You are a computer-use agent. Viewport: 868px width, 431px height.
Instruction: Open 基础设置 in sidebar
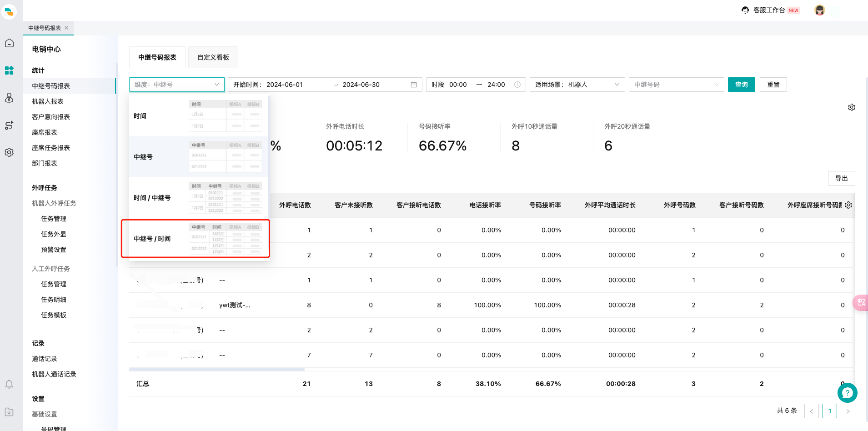[x=45, y=414]
